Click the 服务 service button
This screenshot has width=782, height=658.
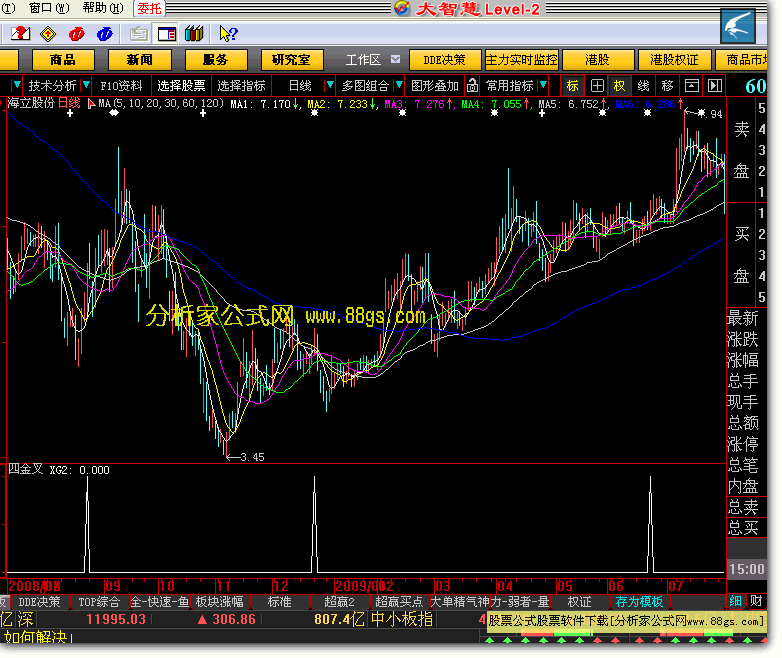(216, 60)
